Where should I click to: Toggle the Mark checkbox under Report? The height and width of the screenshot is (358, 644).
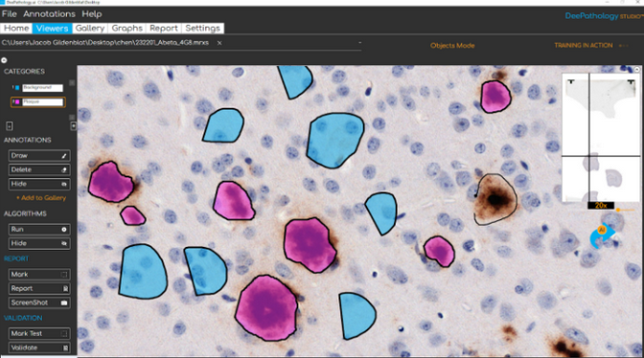click(64, 275)
